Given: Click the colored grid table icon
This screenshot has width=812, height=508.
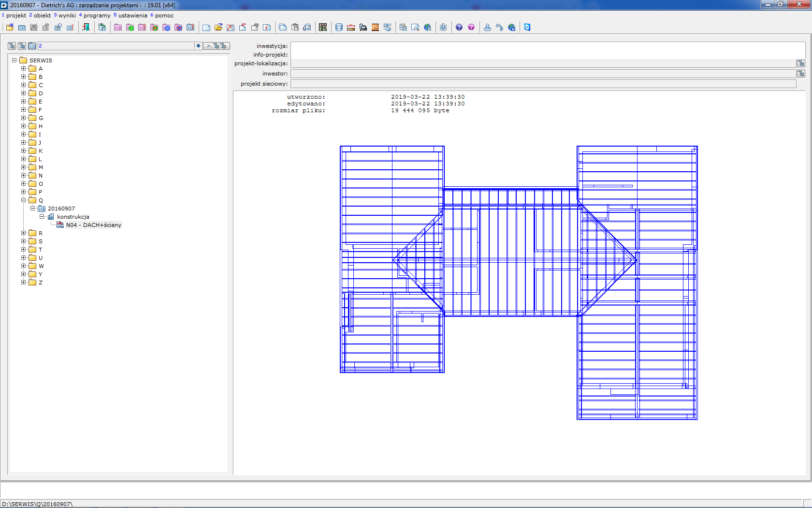Looking at the screenshot, I should [x=323, y=27].
